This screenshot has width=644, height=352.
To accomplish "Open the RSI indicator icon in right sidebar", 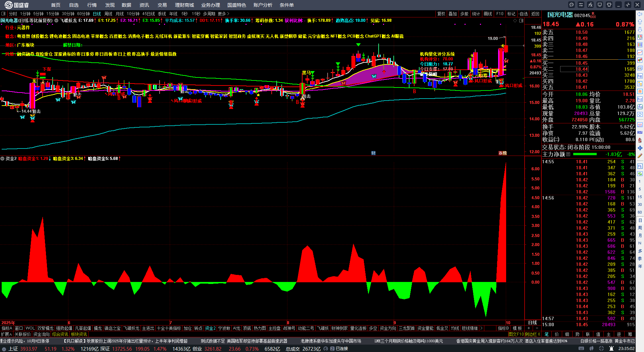I will click(640, 132).
